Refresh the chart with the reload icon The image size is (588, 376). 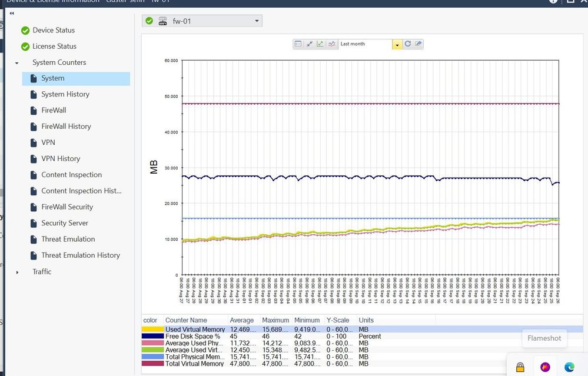[x=407, y=44]
